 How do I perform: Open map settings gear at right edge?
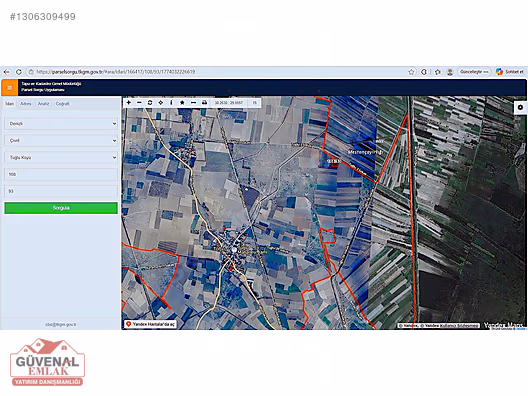(521, 107)
